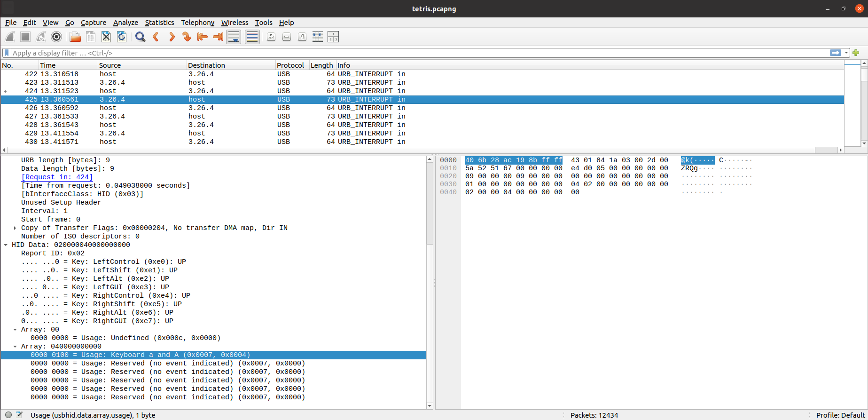The image size is (868, 420).
Task: Collapse the Array: 040000000000 node
Action: [x=15, y=347]
